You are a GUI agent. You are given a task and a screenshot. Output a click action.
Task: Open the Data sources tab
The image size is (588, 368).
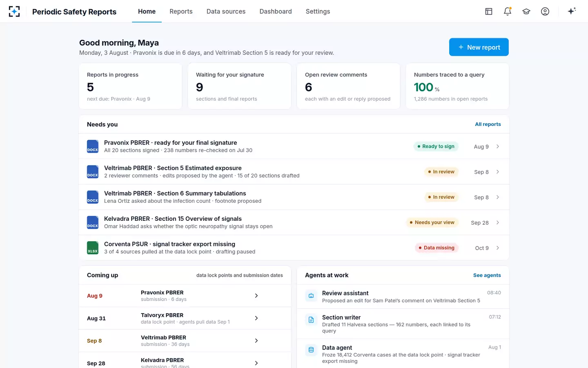226,11
